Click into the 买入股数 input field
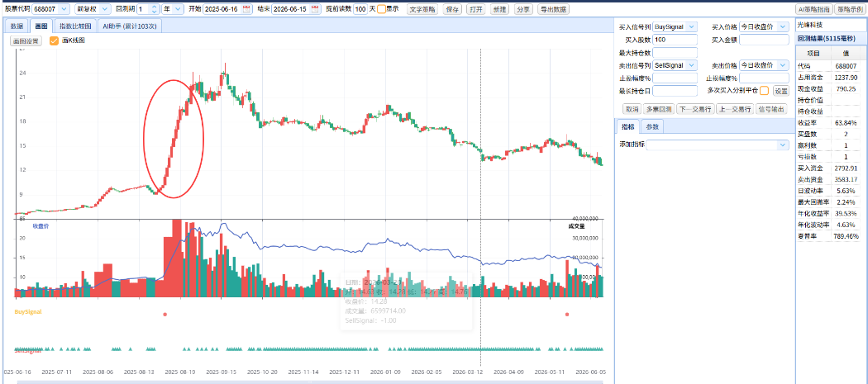This screenshot has height=384, width=868. coord(675,40)
